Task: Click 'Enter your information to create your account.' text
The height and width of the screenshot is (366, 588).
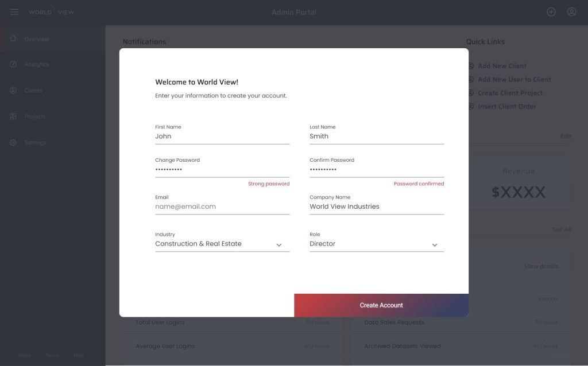Action: (221, 96)
